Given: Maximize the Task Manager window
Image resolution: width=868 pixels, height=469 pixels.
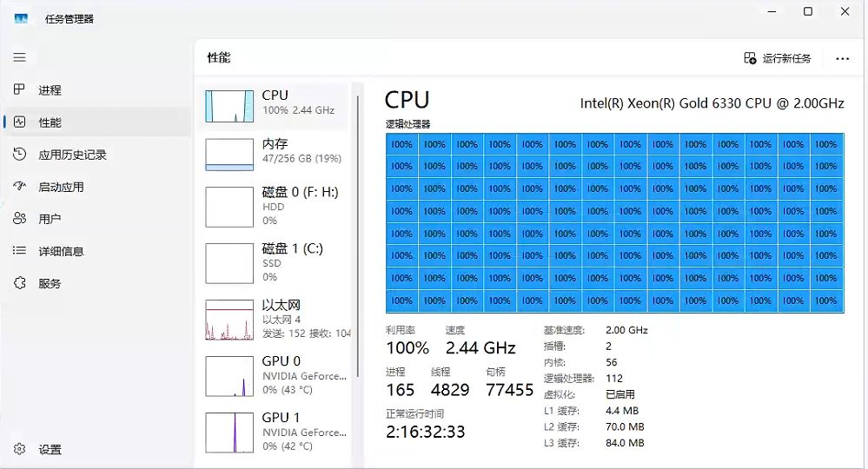Looking at the screenshot, I should [x=808, y=11].
